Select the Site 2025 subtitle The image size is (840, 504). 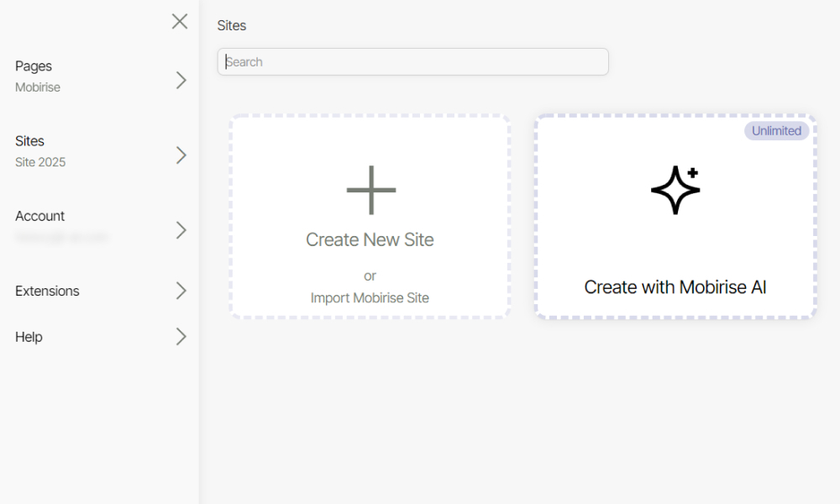40,162
